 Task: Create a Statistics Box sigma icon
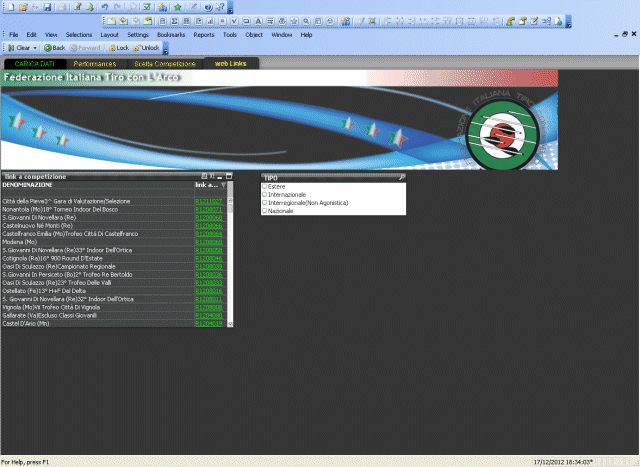[174, 21]
